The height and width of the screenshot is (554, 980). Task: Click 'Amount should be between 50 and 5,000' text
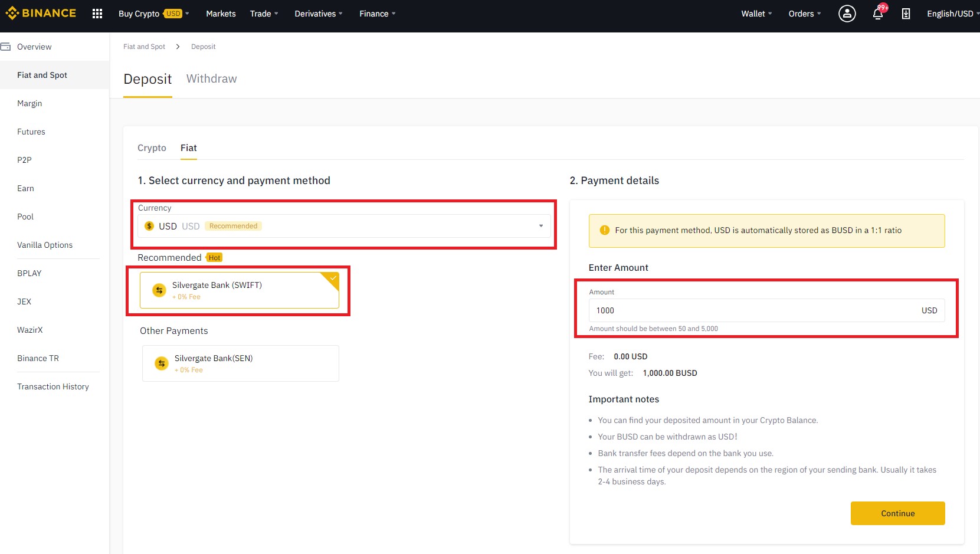tap(653, 329)
